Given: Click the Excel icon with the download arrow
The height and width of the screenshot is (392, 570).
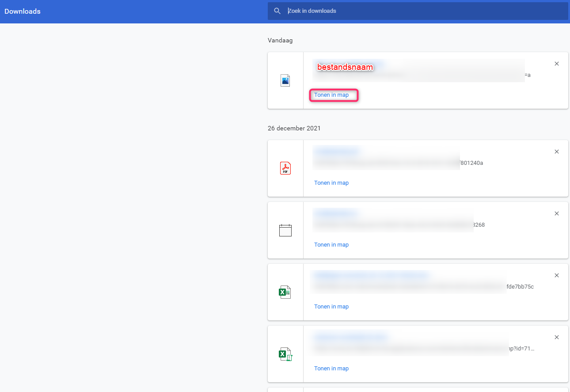Looking at the screenshot, I should click(285, 354).
